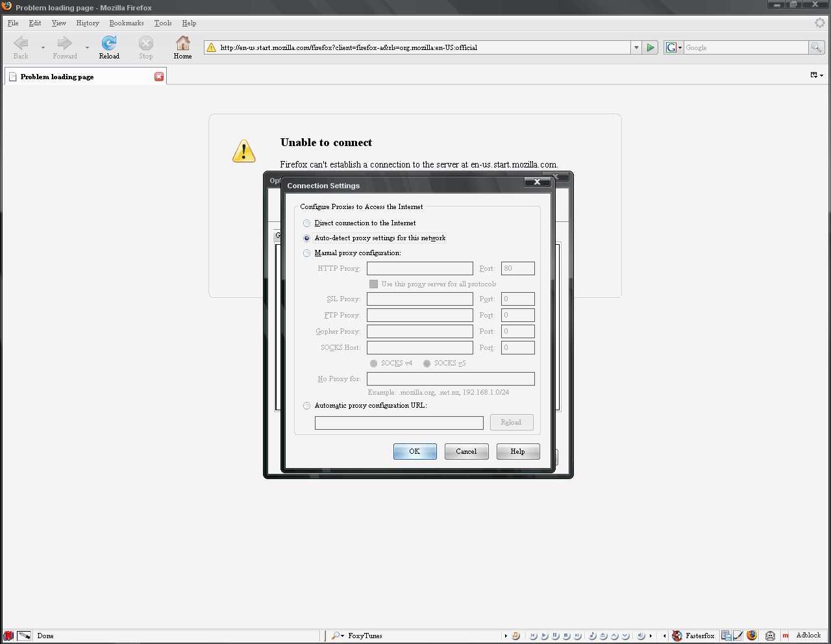Open the Bookmarks menu

tap(127, 23)
